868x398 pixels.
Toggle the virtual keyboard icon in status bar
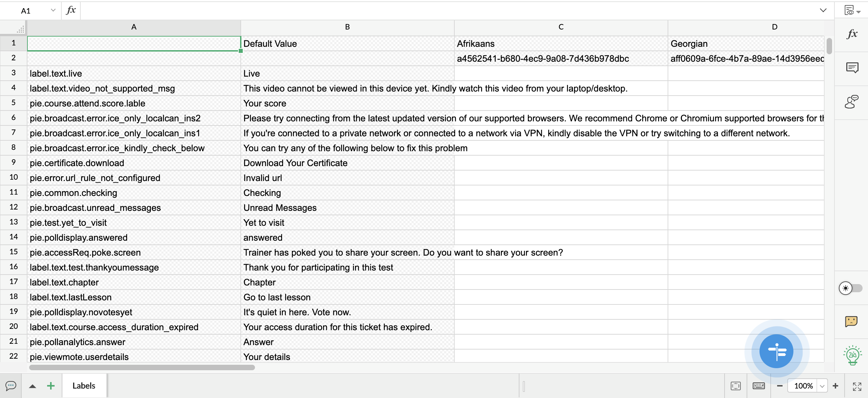pyautogui.click(x=758, y=386)
